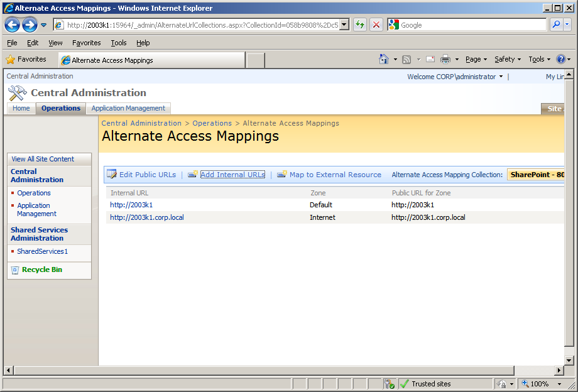Switch to the Application Management tab
The height and width of the screenshot is (392, 578).
point(128,107)
